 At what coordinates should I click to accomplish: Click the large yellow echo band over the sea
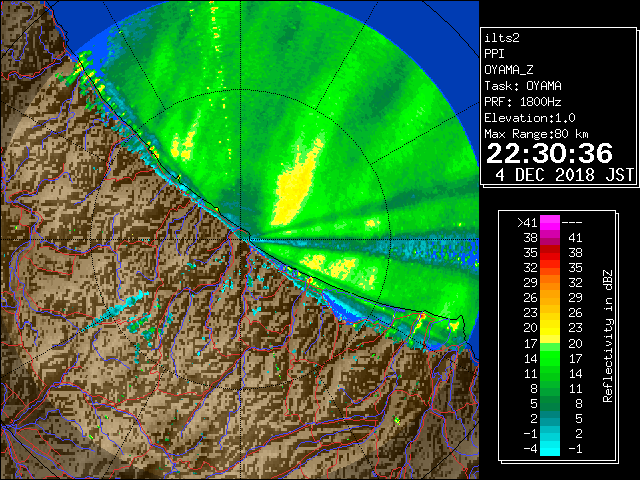pyautogui.click(x=297, y=186)
